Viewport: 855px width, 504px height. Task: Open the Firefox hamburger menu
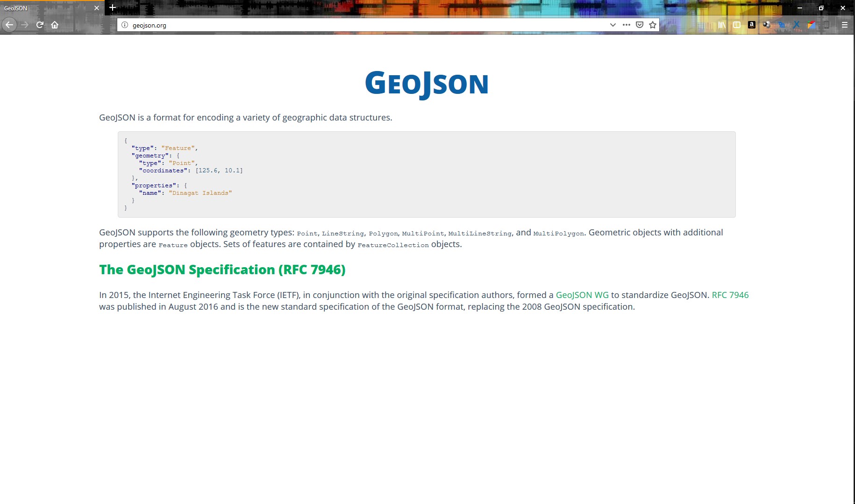tap(845, 25)
